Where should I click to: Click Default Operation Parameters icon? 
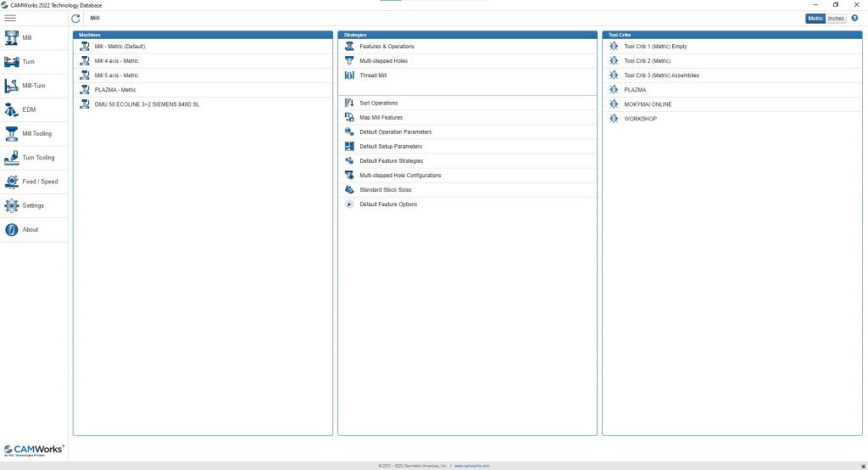349,131
